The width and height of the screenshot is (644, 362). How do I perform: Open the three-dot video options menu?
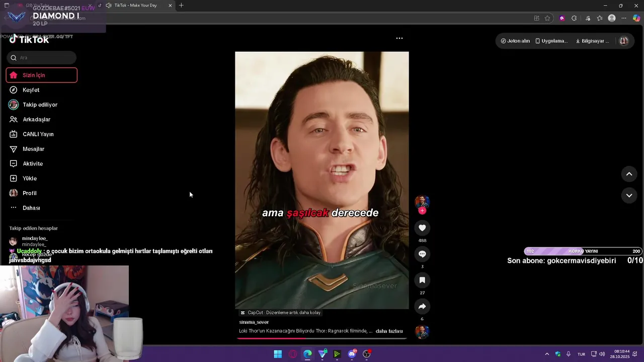(399, 38)
